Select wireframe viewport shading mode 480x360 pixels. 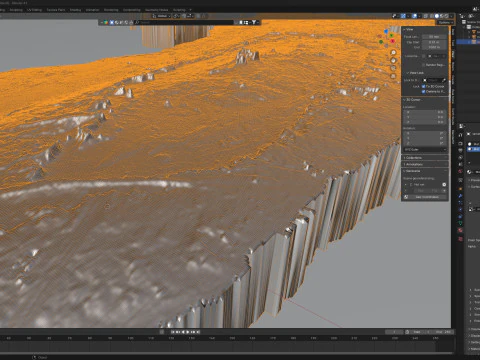click(431, 16)
